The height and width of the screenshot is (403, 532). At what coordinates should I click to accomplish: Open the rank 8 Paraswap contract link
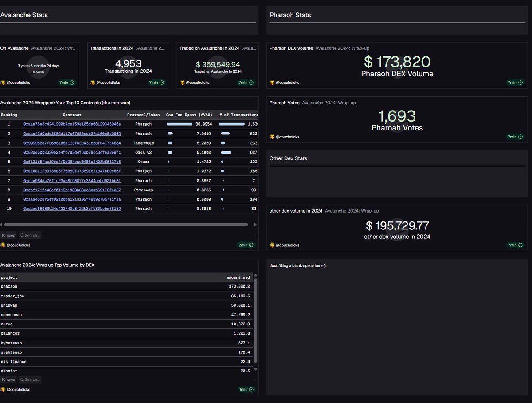(72, 190)
